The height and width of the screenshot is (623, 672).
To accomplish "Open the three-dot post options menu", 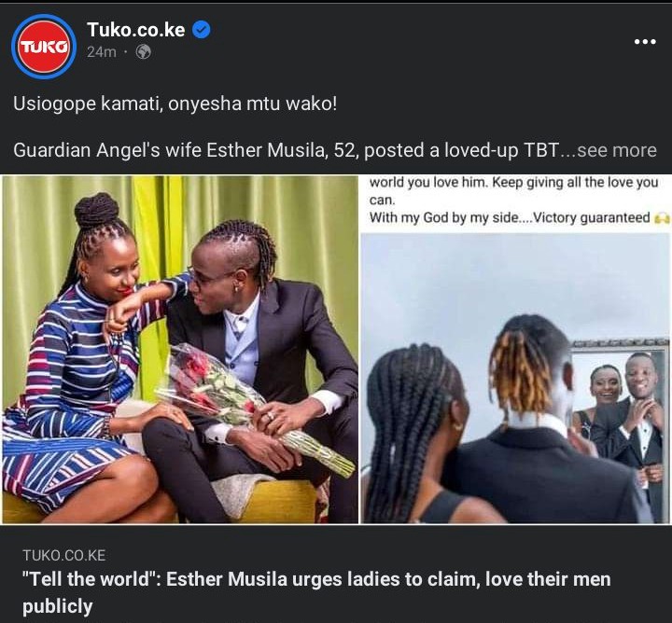I will coord(645,42).
